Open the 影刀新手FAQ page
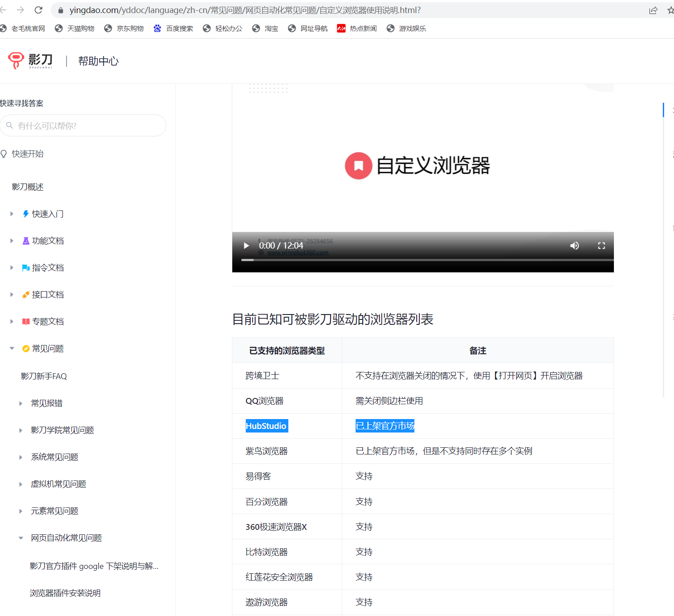This screenshot has width=674, height=616. pyautogui.click(x=44, y=376)
